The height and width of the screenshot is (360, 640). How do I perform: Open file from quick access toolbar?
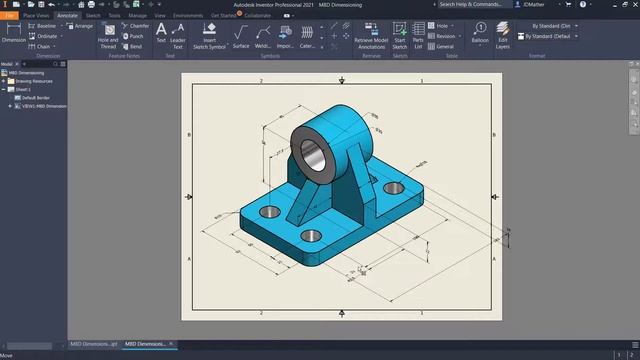(31, 4)
